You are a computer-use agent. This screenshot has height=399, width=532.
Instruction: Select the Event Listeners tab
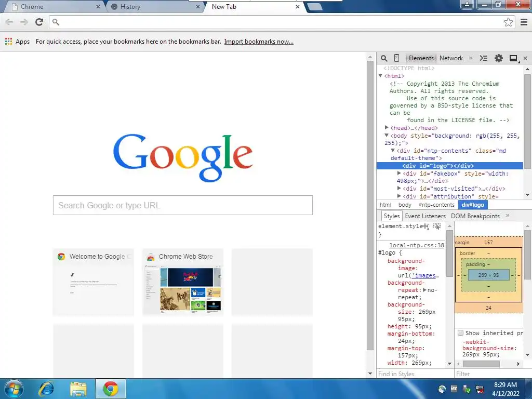[x=425, y=216]
